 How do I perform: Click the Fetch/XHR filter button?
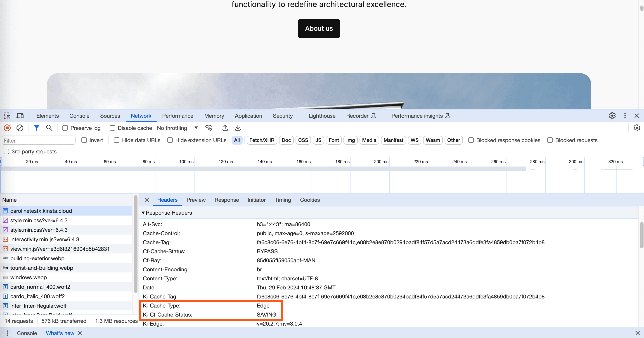pos(261,140)
